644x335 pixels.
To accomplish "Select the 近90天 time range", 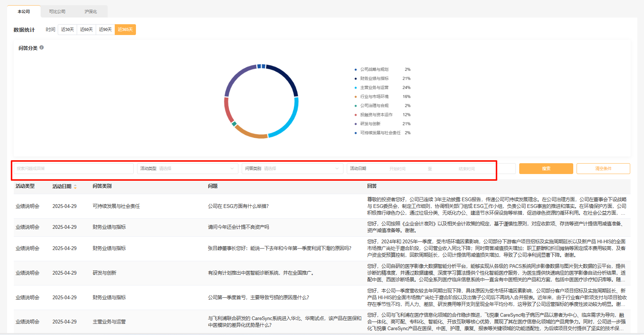I will coord(105,29).
